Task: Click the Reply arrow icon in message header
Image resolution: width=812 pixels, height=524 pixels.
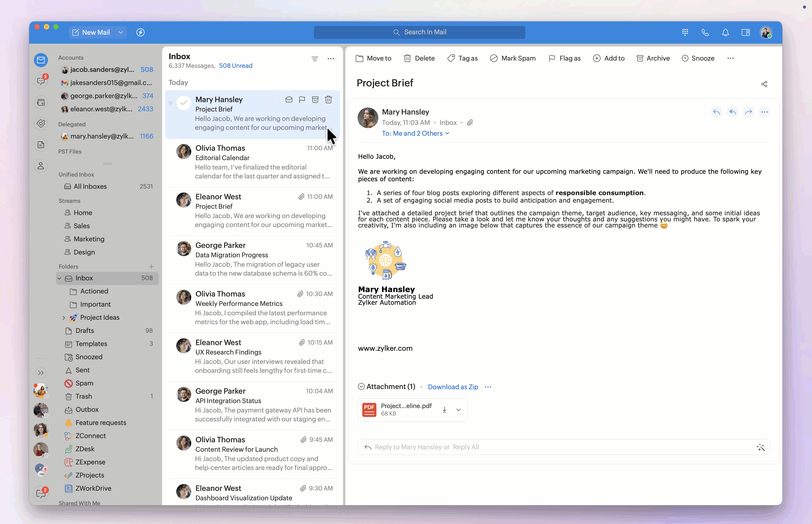Action: pyautogui.click(x=716, y=112)
